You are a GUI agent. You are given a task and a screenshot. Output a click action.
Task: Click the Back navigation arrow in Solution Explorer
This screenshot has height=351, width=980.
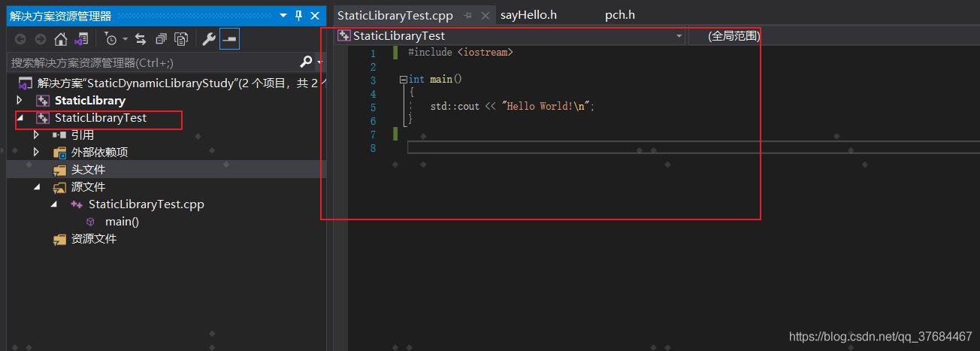(x=20, y=39)
